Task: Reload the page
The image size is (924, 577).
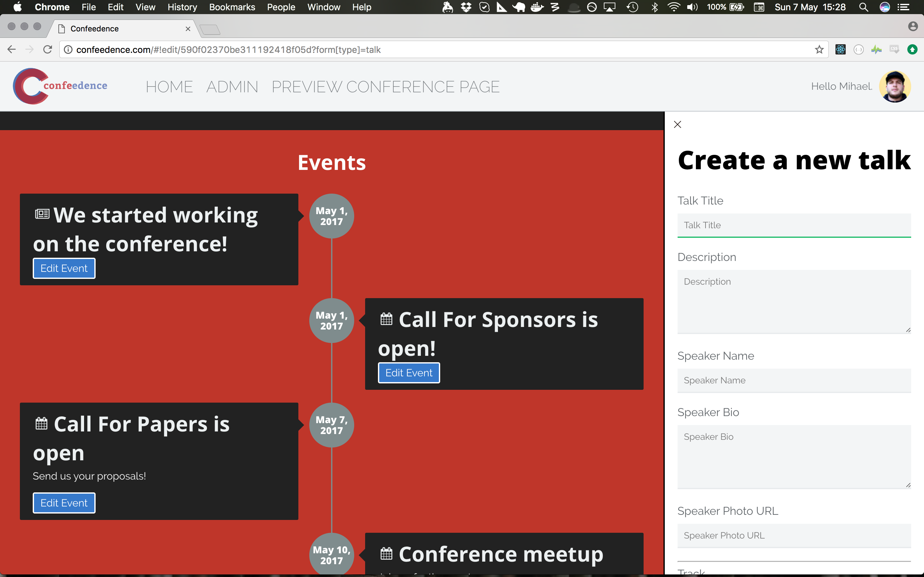Action: pyautogui.click(x=47, y=50)
